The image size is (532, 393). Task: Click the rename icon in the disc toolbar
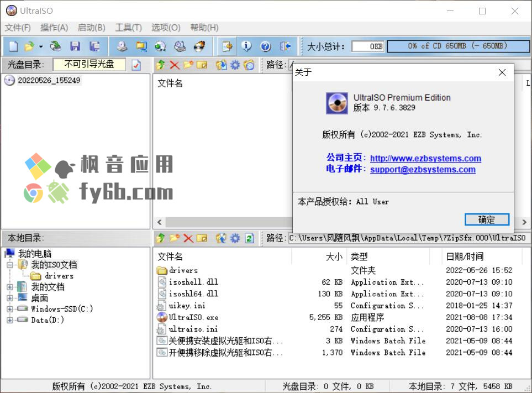202,65
